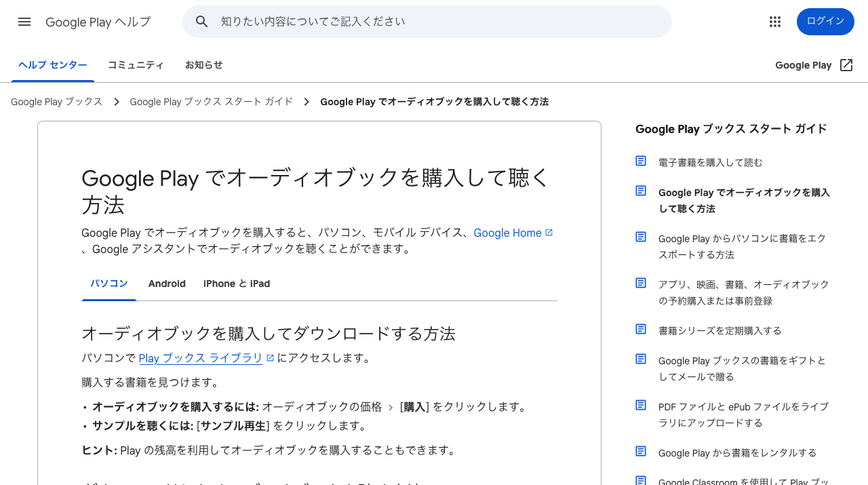Click the Google Home external link icon
This screenshot has width=868, height=485.
pos(549,233)
